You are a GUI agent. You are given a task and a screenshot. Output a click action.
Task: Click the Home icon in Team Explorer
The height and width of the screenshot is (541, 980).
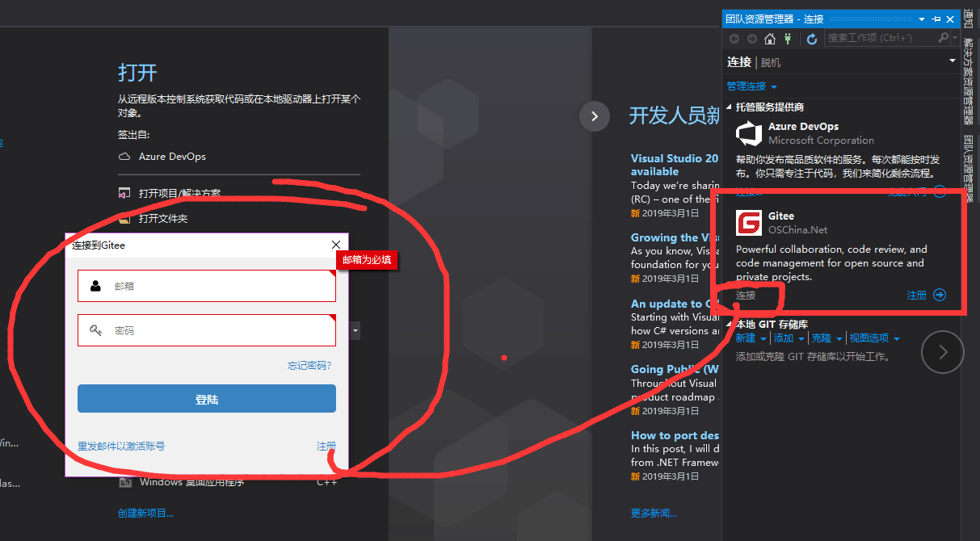point(769,39)
